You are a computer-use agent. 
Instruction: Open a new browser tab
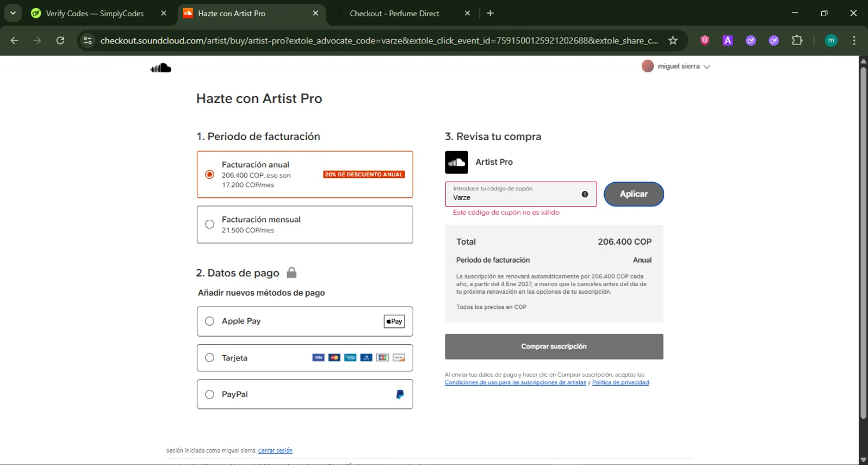tap(490, 13)
